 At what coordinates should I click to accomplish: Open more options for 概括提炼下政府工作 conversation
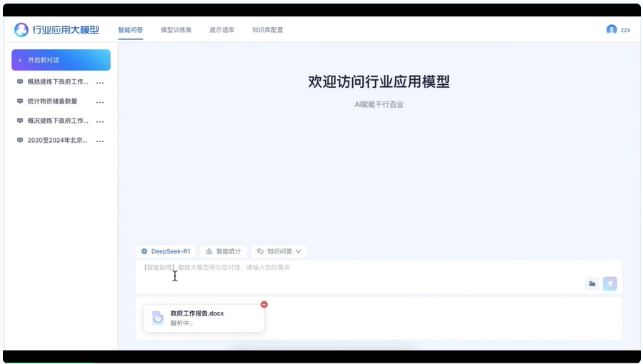click(100, 82)
